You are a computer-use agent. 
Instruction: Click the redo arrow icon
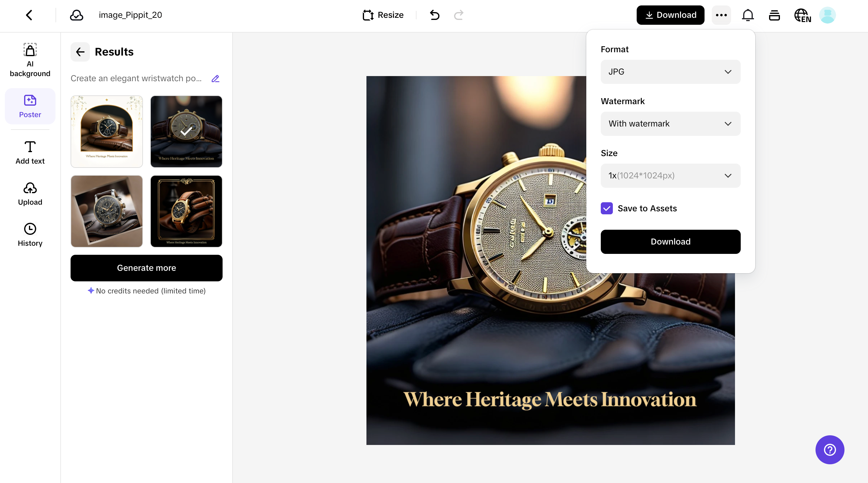click(459, 15)
